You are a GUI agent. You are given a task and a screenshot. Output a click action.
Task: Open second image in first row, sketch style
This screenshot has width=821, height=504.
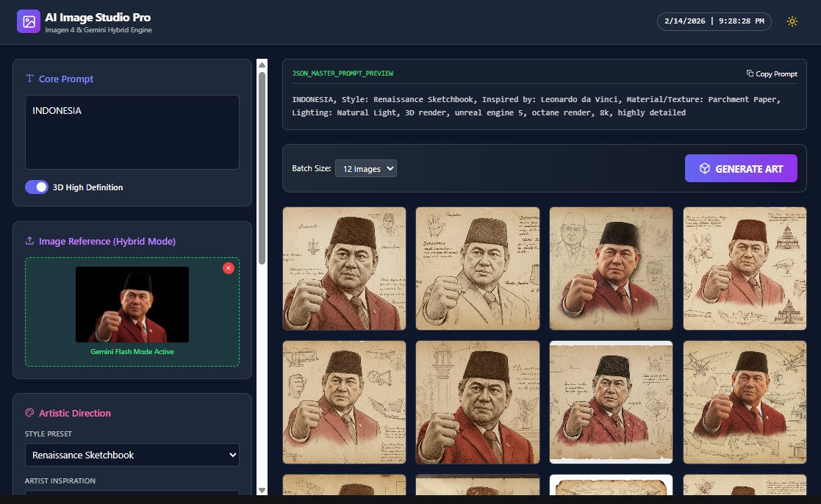(478, 268)
